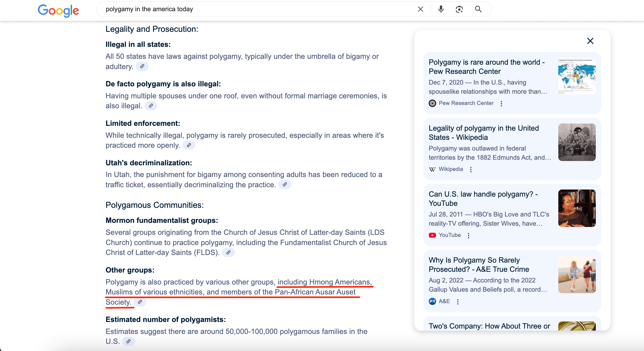644x351 pixels.
Task: Open Search by image camera icon
Action: pyautogui.click(x=459, y=9)
